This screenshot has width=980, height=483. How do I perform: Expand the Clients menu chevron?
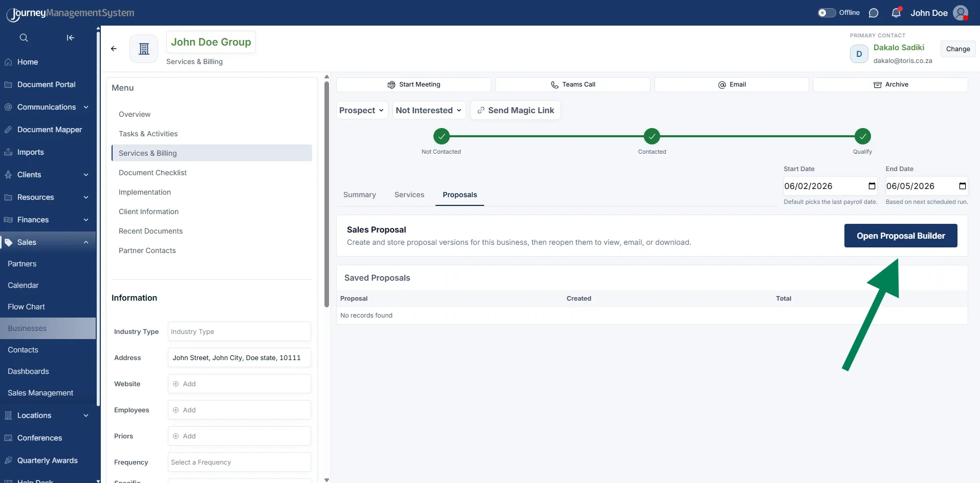tap(86, 175)
